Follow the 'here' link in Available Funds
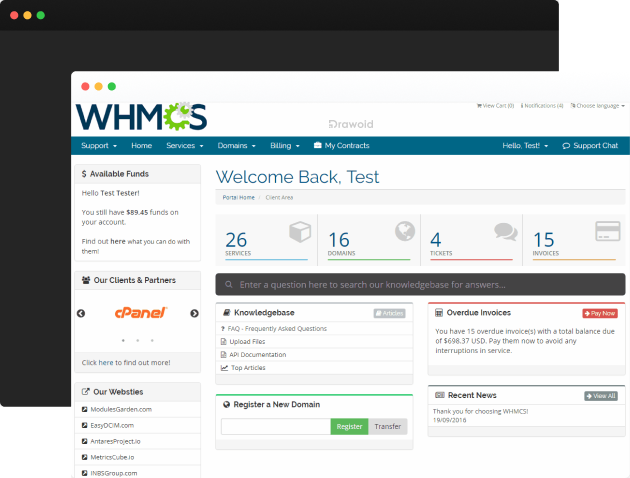Image resolution: width=630 pixels, height=478 pixels. [118, 241]
